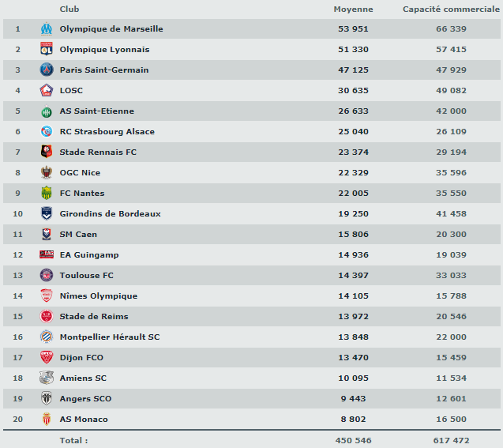
Task: Click the LOSC club crest
Action: pos(46,90)
